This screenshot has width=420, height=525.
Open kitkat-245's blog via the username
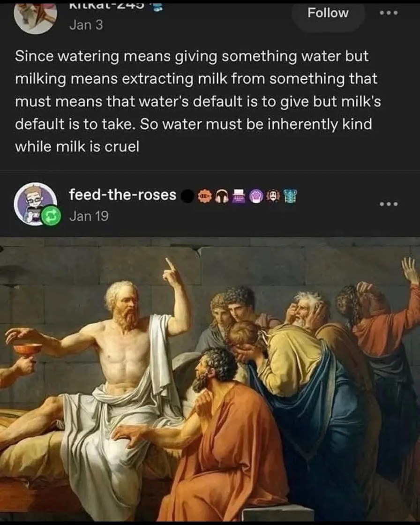tap(108, 6)
